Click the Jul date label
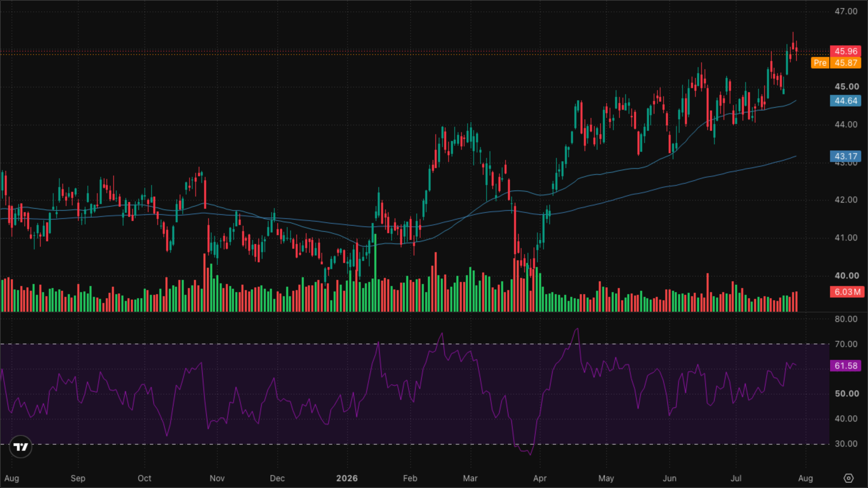Viewport: 868px width, 488px height. [736, 478]
